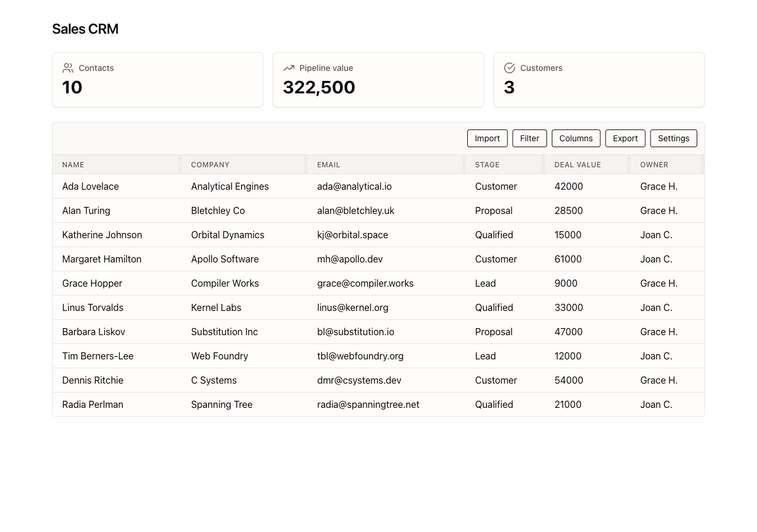
Task: Select the Tim Berners-Lee name cell
Action: coord(117,356)
